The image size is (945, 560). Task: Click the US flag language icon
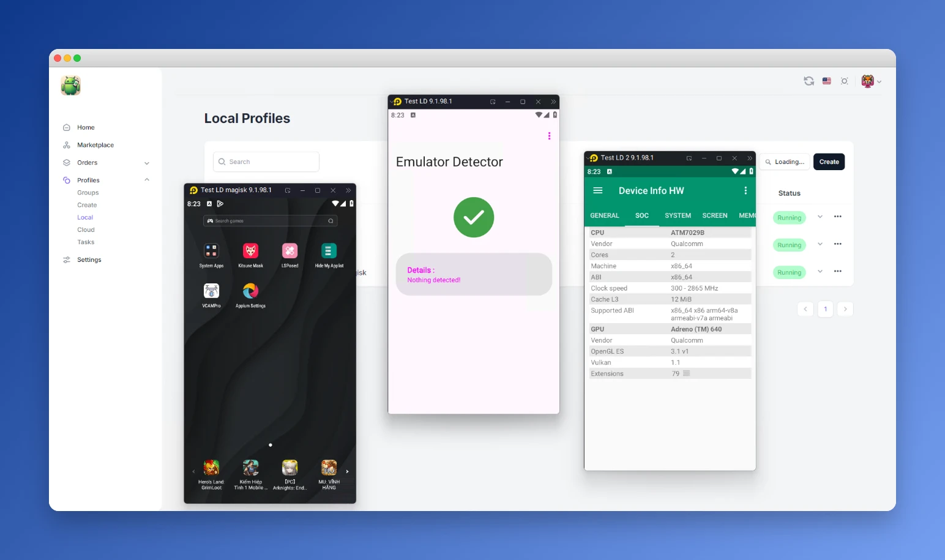[826, 80]
